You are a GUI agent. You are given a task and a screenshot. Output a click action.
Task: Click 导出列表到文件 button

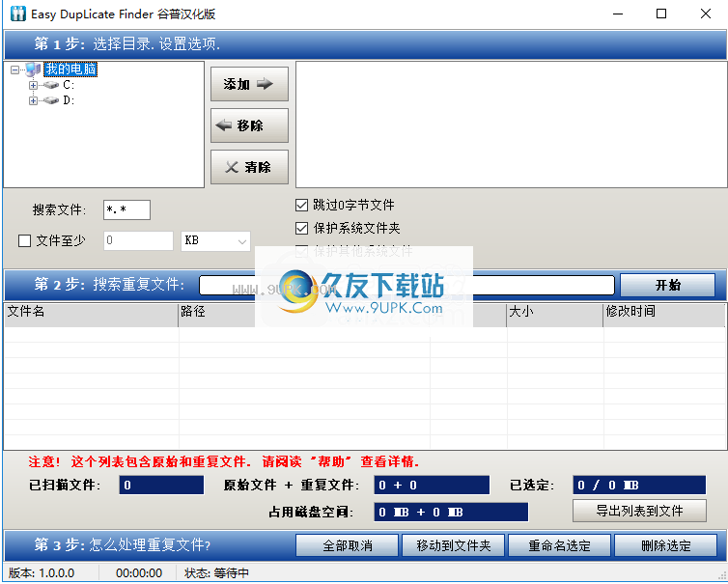(639, 511)
